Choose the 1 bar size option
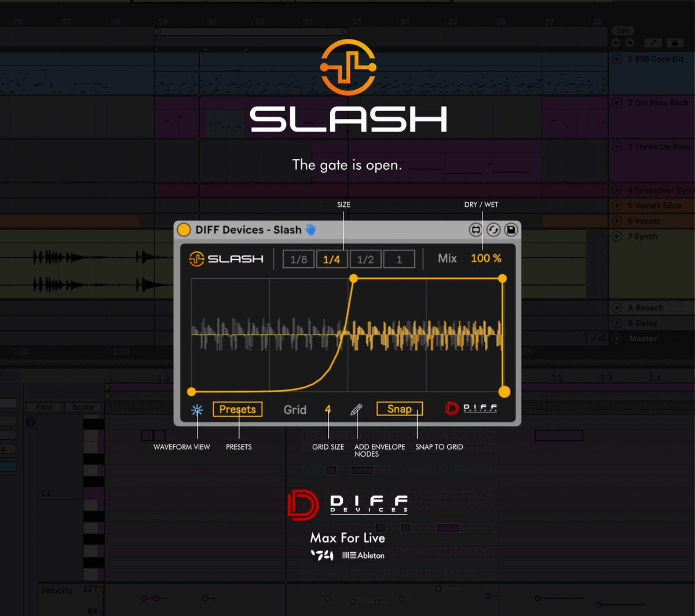Screen dimensions: 695x616 click(399, 260)
